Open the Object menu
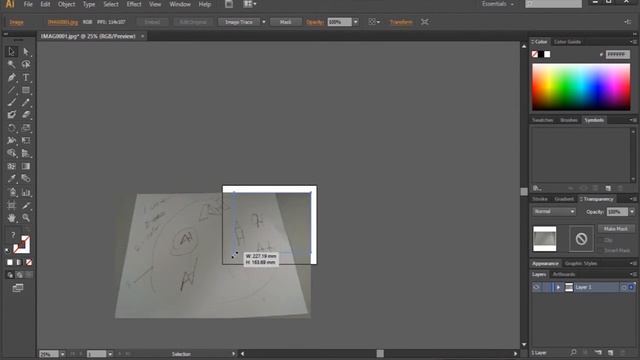 coord(67,4)
